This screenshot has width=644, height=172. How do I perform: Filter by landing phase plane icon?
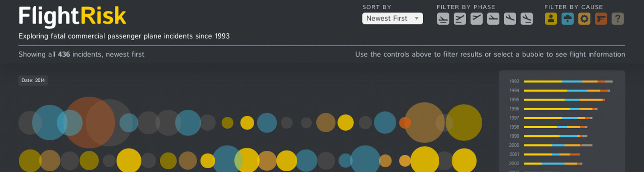[x=527, y=19]
